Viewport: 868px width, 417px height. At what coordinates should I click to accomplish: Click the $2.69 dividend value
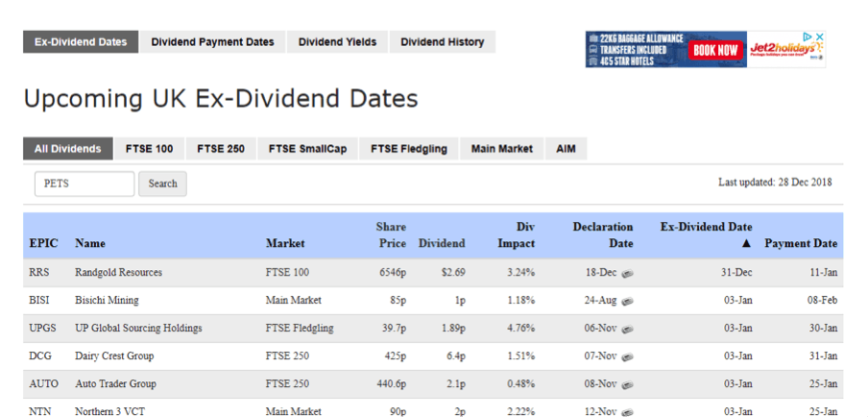(453, 273)
